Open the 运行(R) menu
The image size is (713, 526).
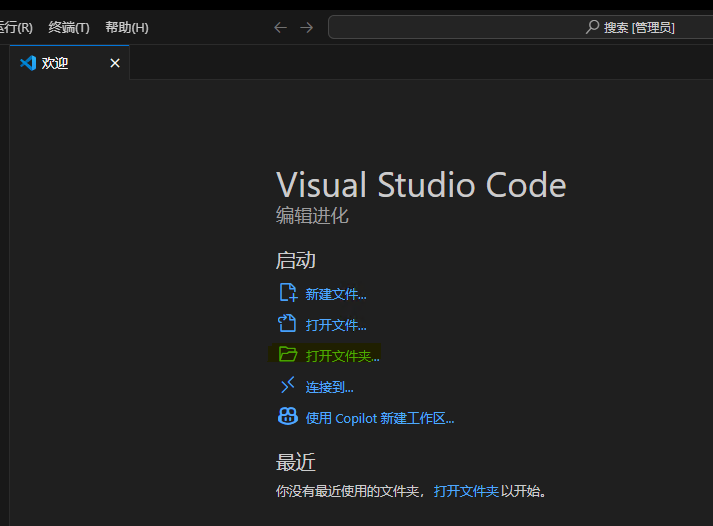click(15, 27)
